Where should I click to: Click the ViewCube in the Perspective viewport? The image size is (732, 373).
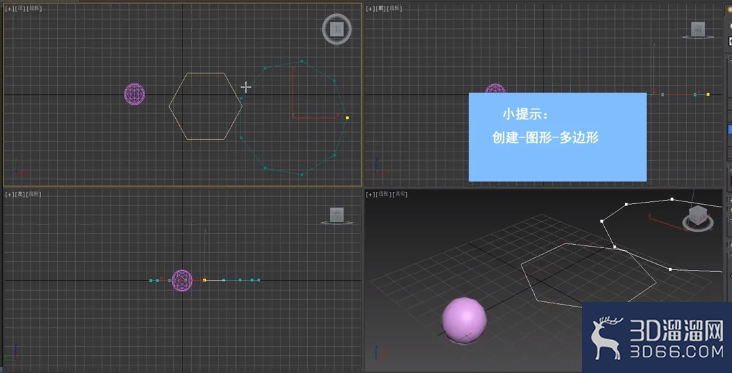(697, 218)
